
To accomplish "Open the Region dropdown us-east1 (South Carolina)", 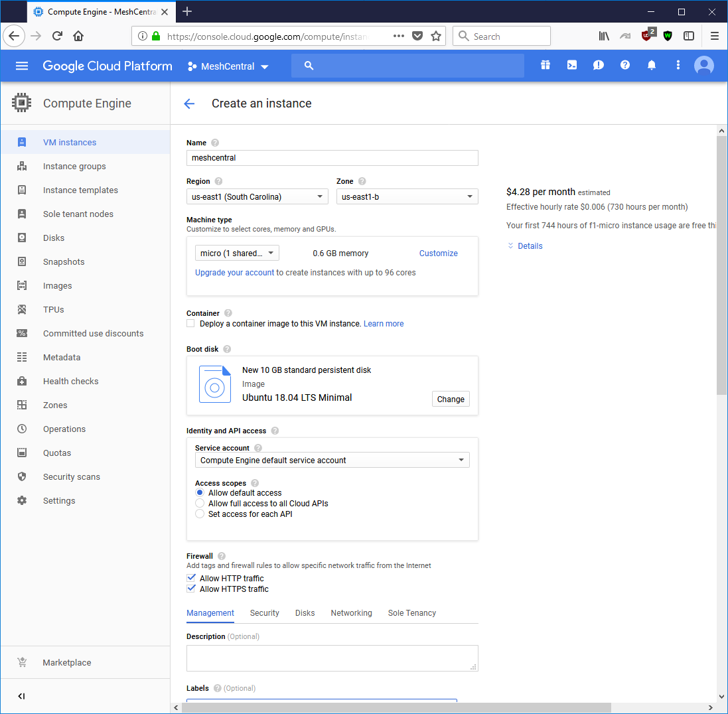I will click(x=257, y=197).
